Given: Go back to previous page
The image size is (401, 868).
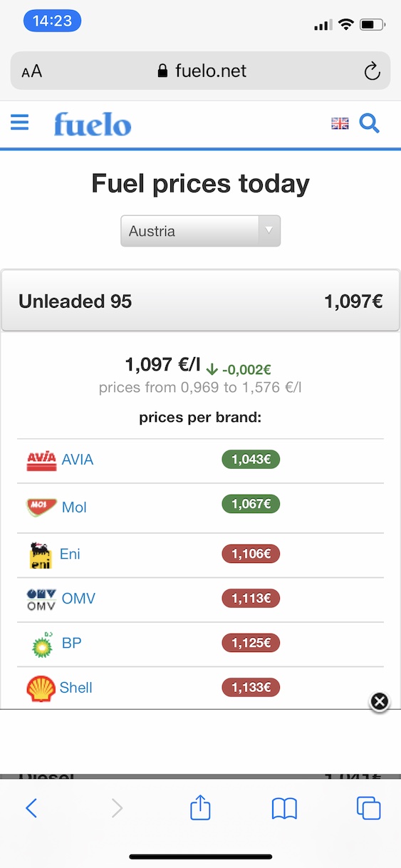Looking at the screenshot, I should [x=31, y=807].
